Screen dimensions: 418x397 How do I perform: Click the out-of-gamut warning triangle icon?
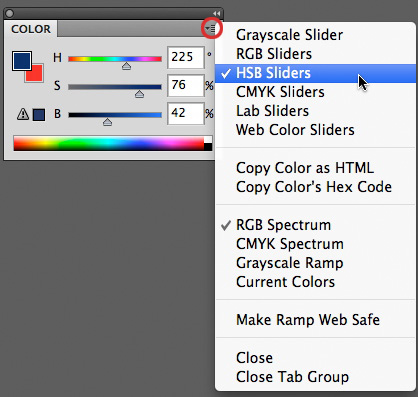coord(23,114)
